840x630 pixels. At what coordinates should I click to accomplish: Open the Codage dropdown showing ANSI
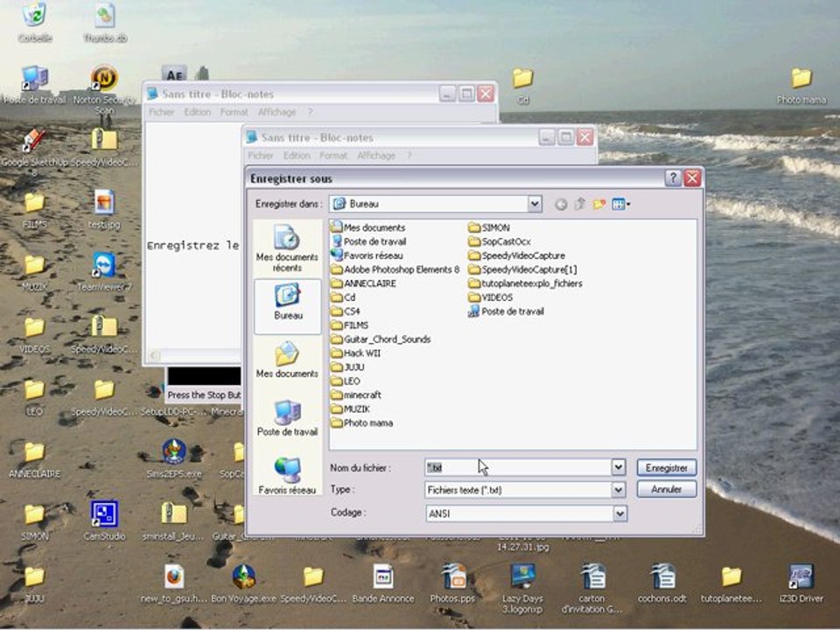pyautogui.click(x=619, y=514)
